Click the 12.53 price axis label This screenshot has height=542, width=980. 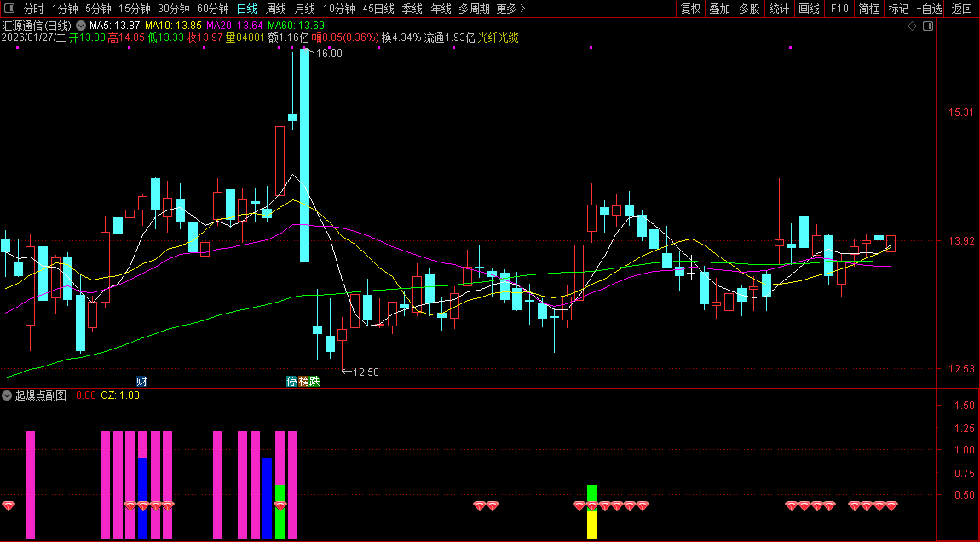(x=960, y=369)
